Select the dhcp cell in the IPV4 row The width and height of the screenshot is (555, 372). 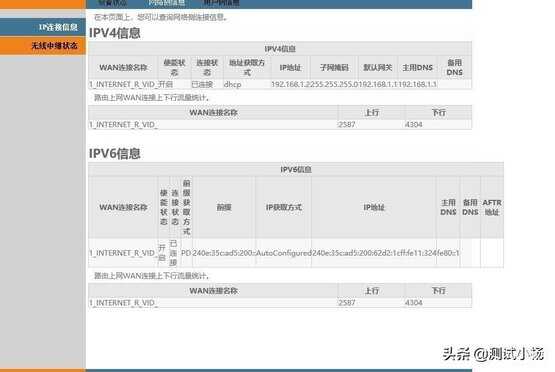point(233,84)
